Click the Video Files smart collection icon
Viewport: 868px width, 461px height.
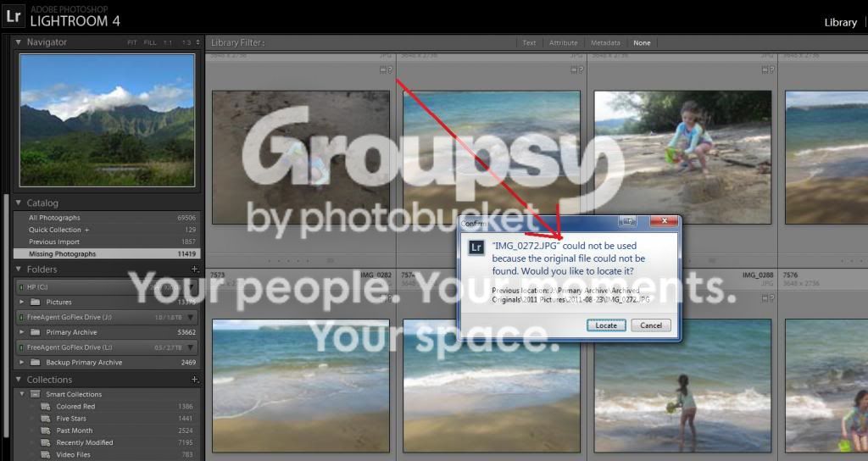tap(46, 455)
